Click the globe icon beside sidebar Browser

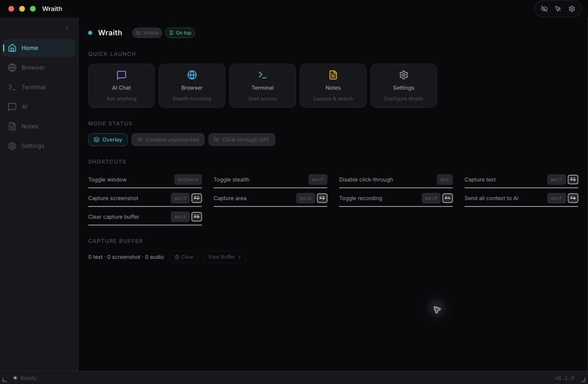point(12,67)
